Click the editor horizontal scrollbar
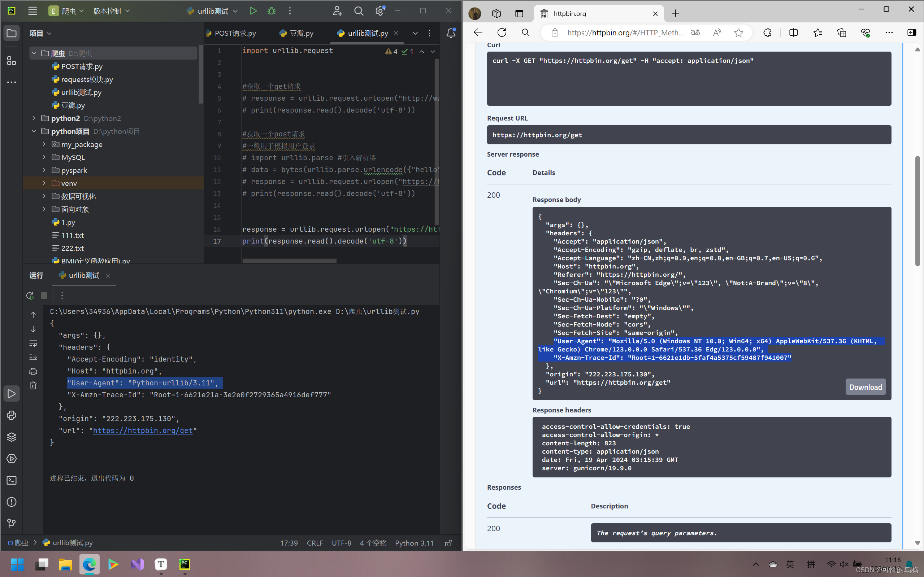Screen dimensions: 924x577 click(290, 261)
